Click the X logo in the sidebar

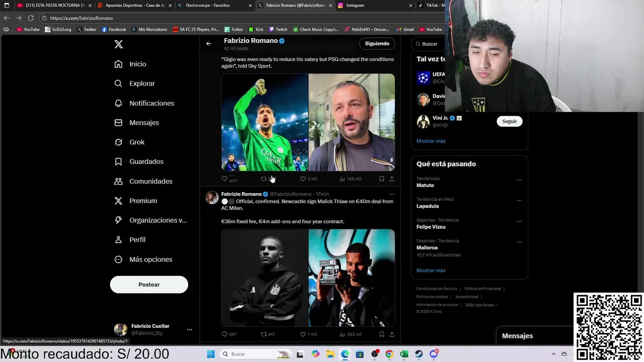119,44
